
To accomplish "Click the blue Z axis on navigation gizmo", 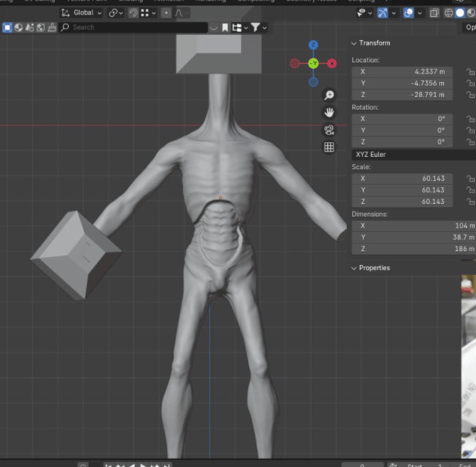I will (314, 45).
